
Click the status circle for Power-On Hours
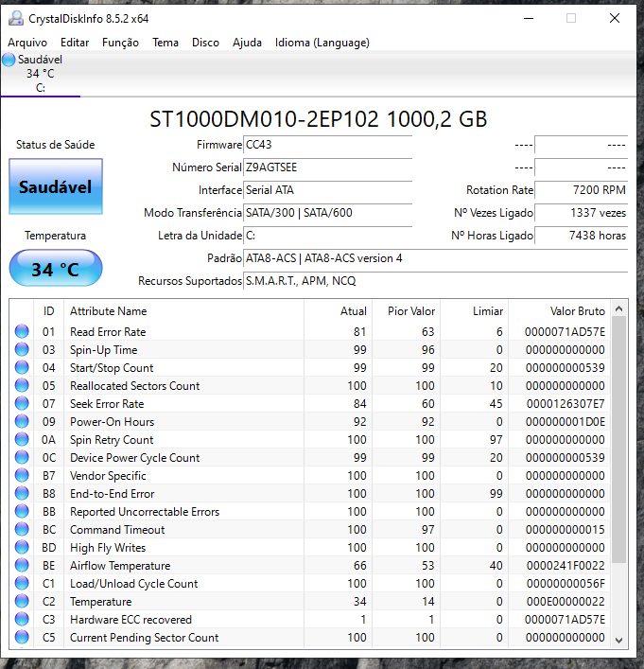pos(22,421)
